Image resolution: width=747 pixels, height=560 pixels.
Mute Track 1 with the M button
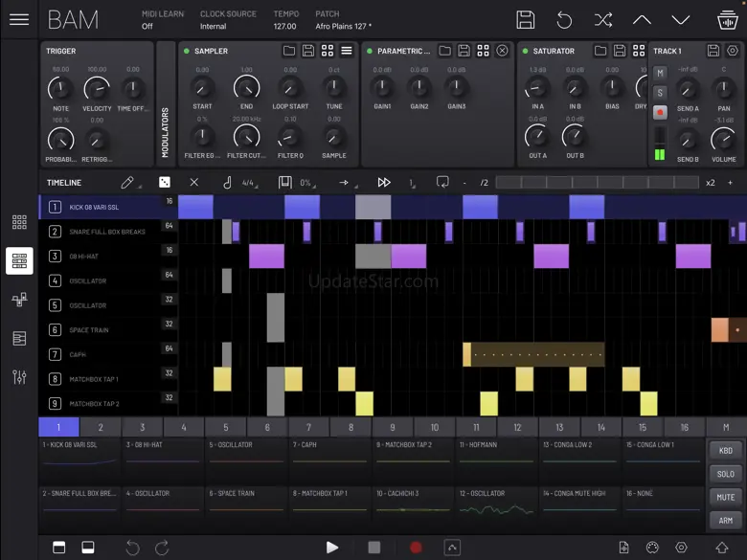(x=660, y=74)
